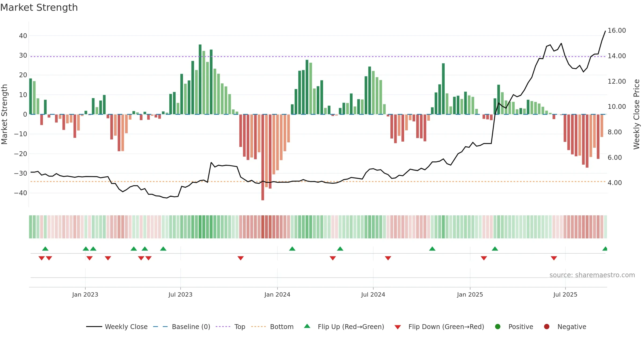Click the green flip-up marker around October 2024
The width and height of the screenshot is (644, 362).
432,249
